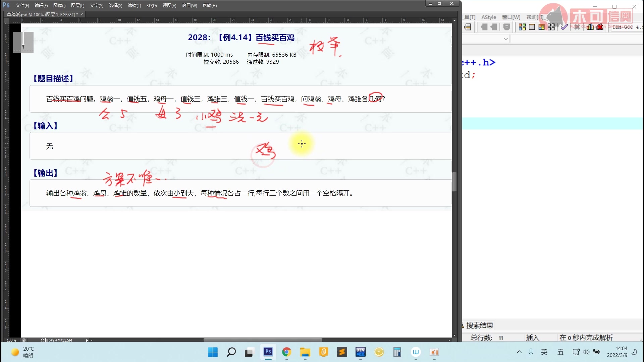The width and height of the screenshot is (644, 362).
Task: Open Windows taskbar search
Action: (231, 352)
